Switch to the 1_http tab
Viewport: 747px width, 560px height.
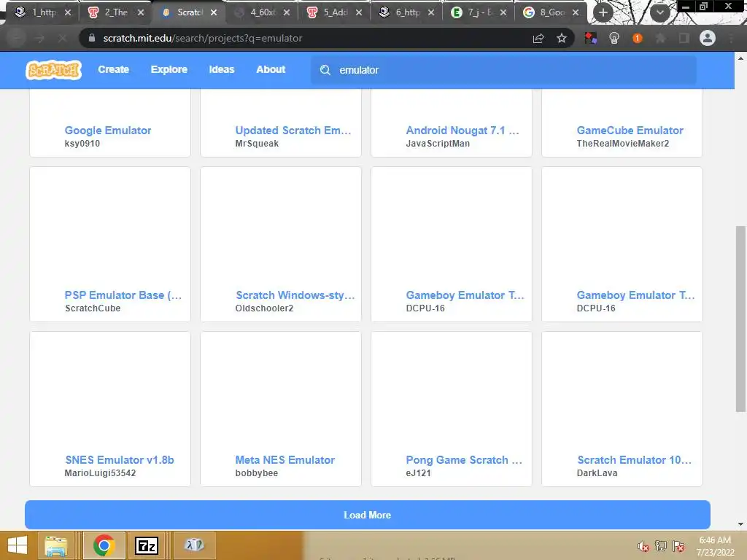[x=44, y=12]
